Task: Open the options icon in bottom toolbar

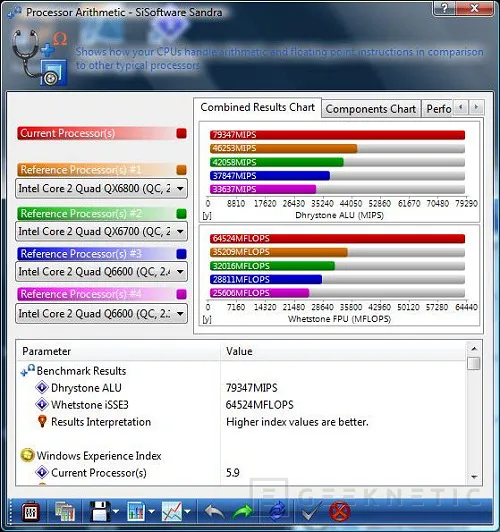Action: (x=31, y=511)
